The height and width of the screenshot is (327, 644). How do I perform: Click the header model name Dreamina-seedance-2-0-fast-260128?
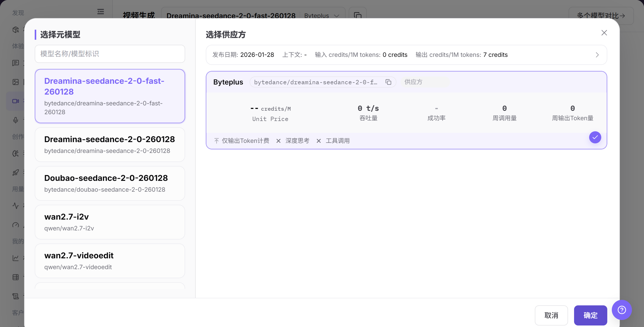231,16
